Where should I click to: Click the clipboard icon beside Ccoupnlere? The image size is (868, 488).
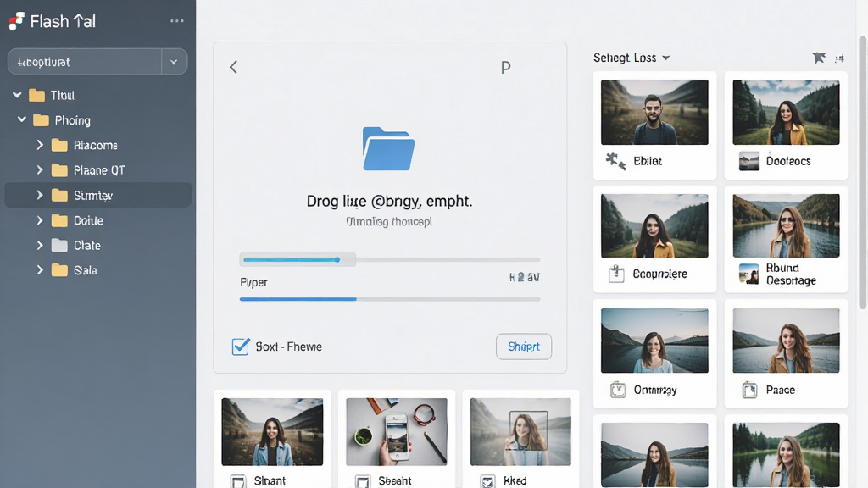(x=616, y=274)
